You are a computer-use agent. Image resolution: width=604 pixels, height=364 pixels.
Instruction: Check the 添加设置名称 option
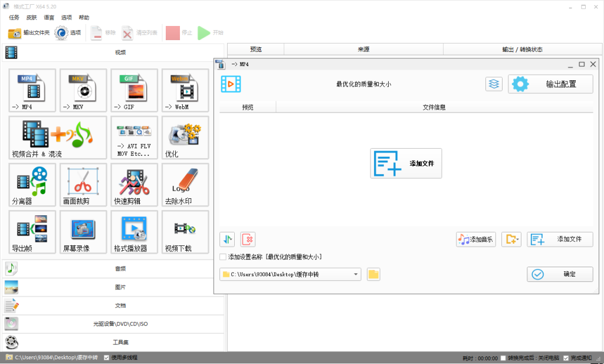pyautogui.click(x=222, y=257)
